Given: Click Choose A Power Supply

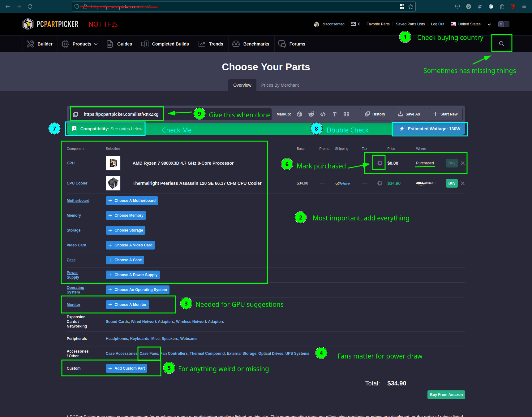Looking at the screenshot, I should pos(133,275).
